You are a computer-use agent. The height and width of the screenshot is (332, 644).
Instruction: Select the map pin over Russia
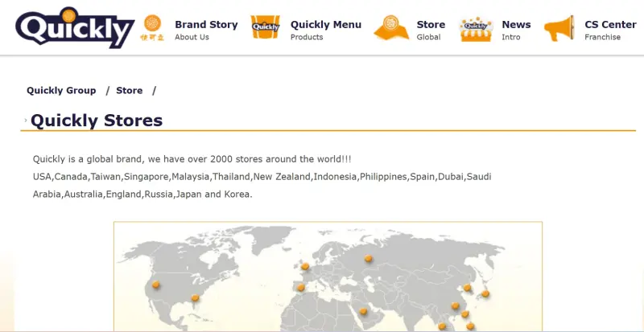[x=369, y=258]
